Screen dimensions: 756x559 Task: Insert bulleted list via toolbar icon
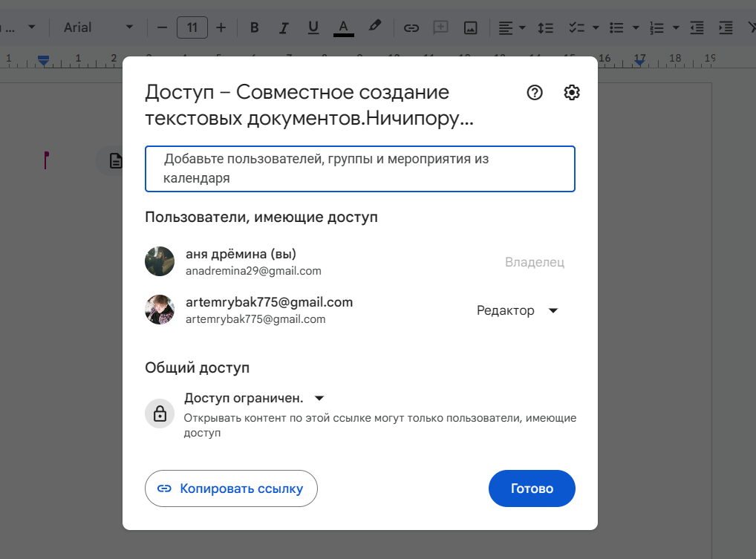616,28
